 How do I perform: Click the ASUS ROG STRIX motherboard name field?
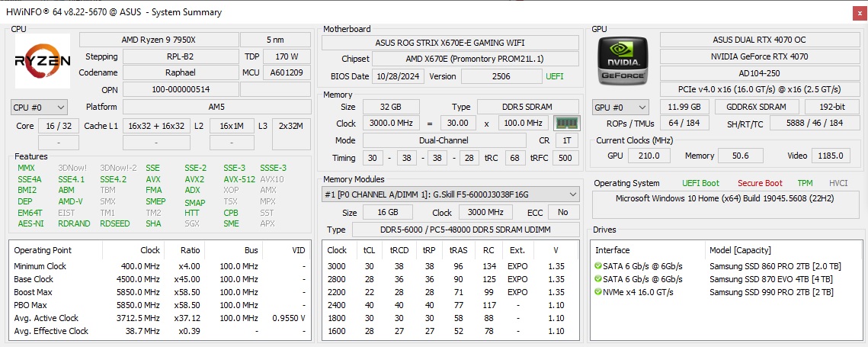click(450, 43)
